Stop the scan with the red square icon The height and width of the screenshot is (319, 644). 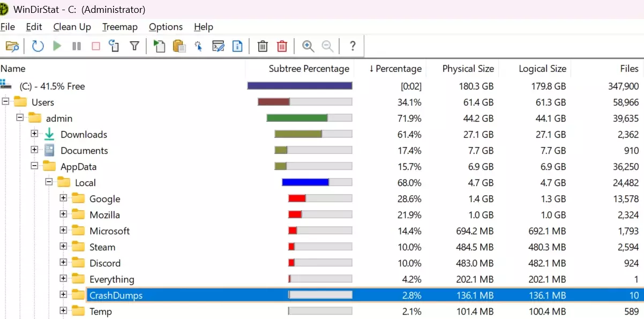pos(95,46)
